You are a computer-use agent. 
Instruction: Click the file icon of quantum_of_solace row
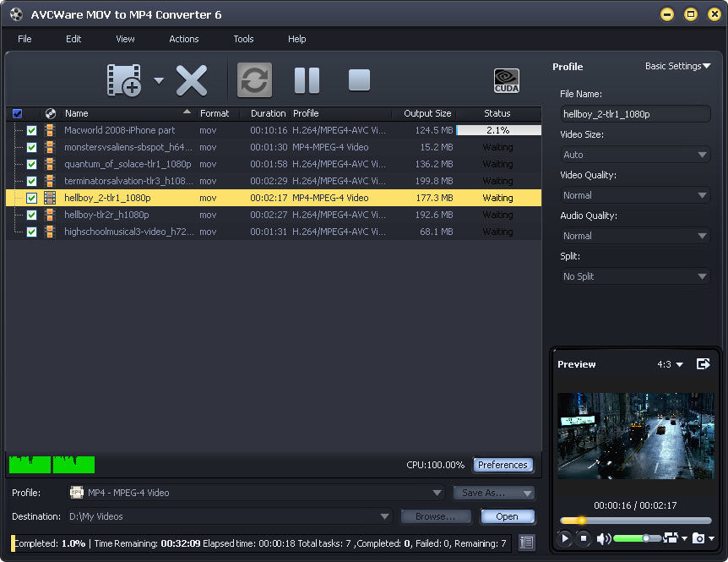tap(50, 164)
